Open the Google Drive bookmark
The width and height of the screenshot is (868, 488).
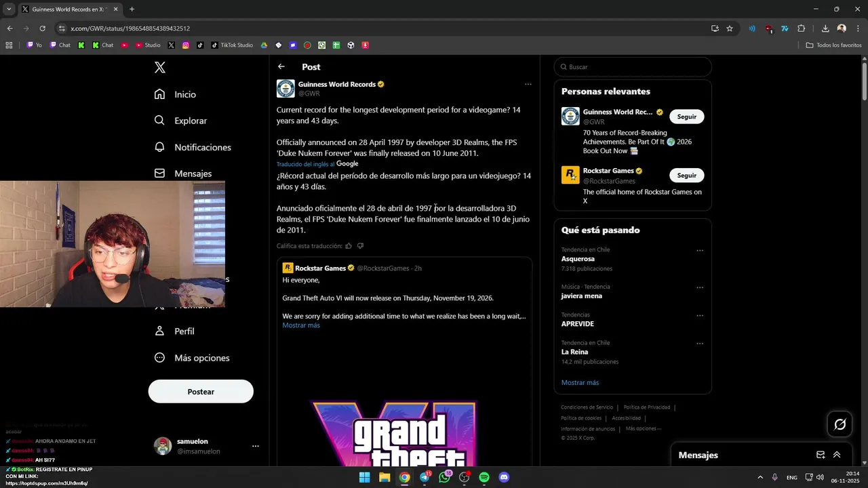(x=264, y=45)
